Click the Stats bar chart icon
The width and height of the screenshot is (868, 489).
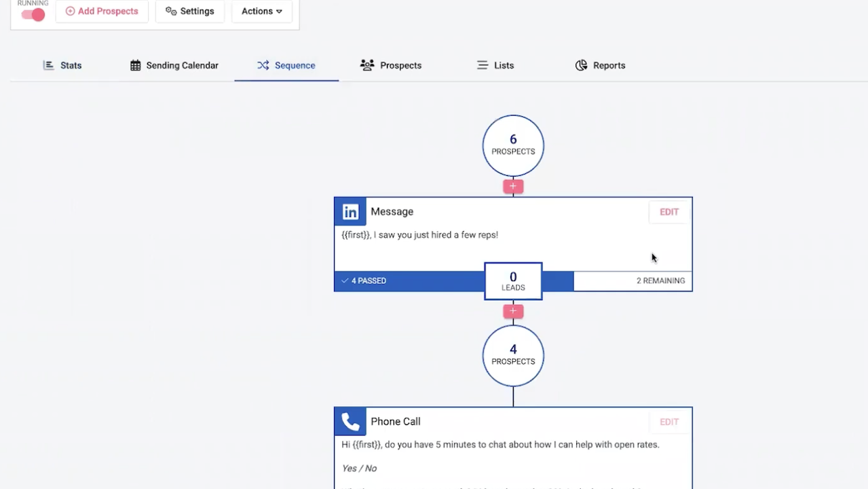click(48, 65)
